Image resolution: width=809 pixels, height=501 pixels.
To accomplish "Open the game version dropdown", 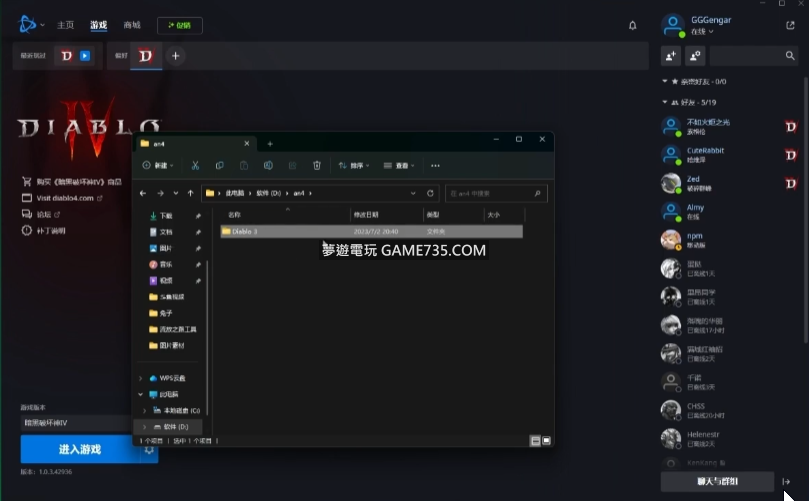I will [75, 423].
